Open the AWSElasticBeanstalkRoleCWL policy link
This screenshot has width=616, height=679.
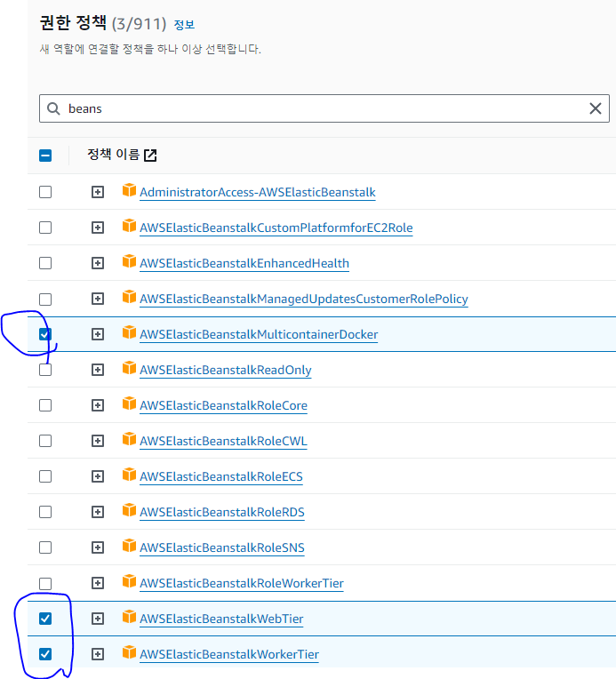(223, 441)
